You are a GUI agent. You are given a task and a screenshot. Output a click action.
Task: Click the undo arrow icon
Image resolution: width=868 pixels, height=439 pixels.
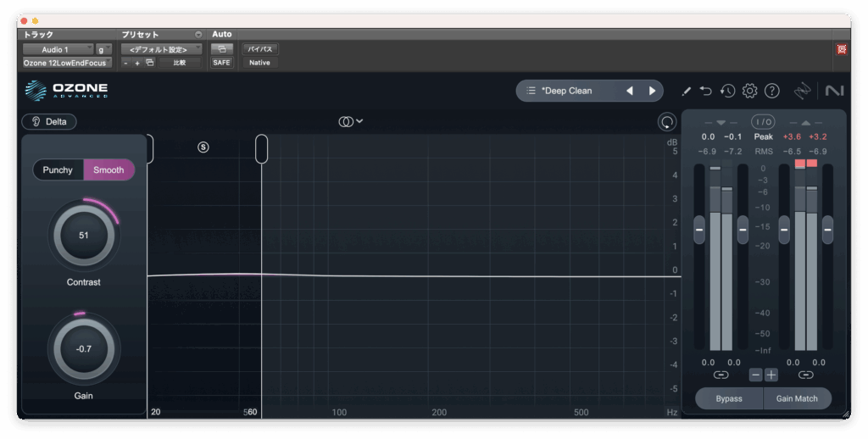click(x=706, y=91)
